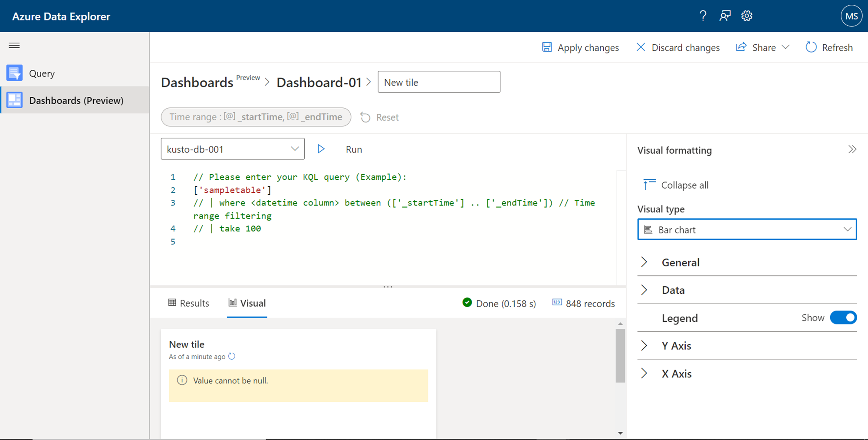
Task: Click the New tile name field
Action: pyautogui.click(x=439, y=82)
